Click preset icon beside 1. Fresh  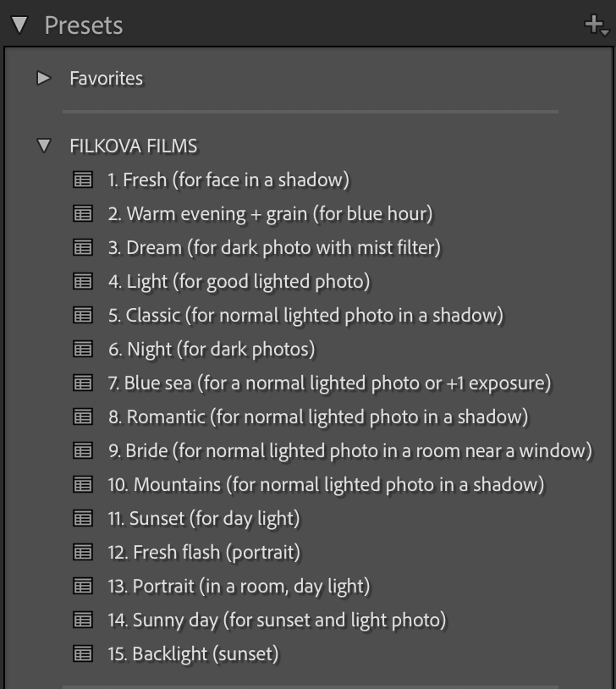(83, 179)
